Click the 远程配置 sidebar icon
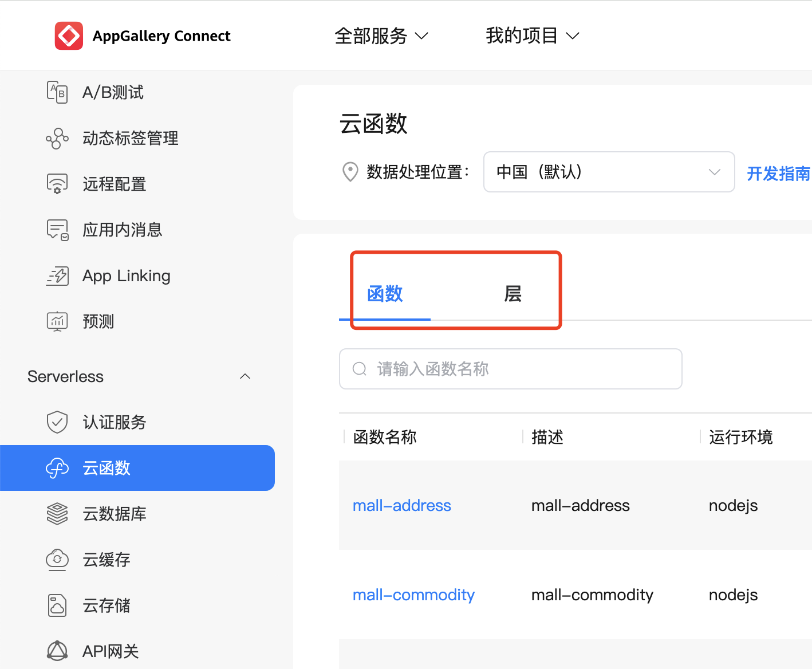Screen dimensions: 812x669 57,184
